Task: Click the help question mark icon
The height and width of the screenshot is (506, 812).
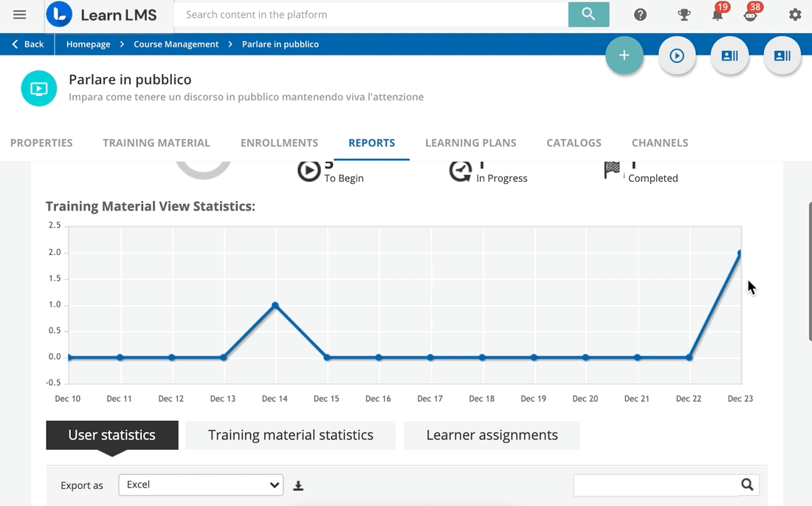Action: pos(640,15)
